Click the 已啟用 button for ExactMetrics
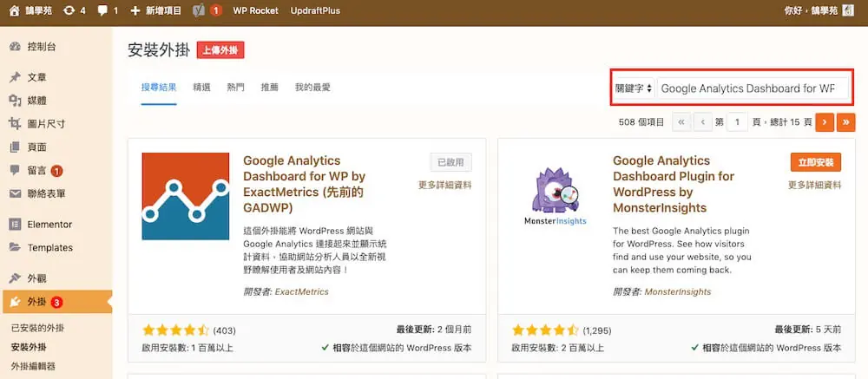The width and height of the screenshot is (868, 379). tap(451, 162)
